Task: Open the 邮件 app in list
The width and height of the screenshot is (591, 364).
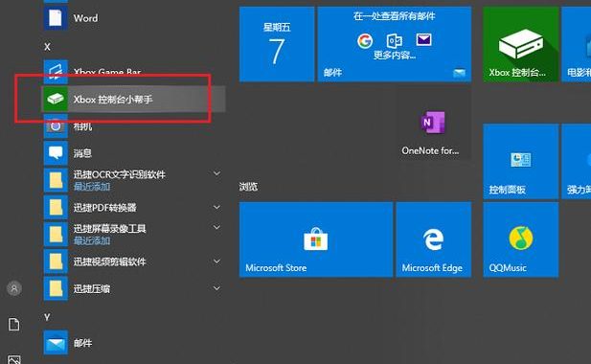Action: (134, 343)
